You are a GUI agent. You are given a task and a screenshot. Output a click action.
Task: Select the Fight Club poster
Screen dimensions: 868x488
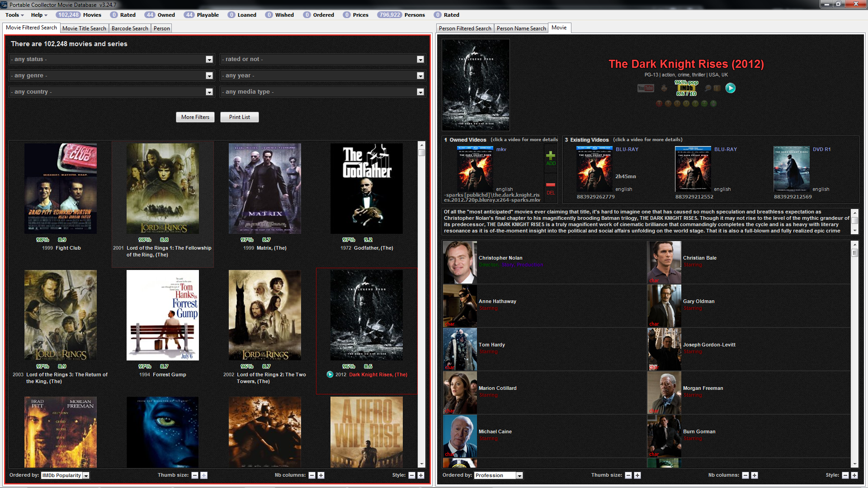pos(61,189)
